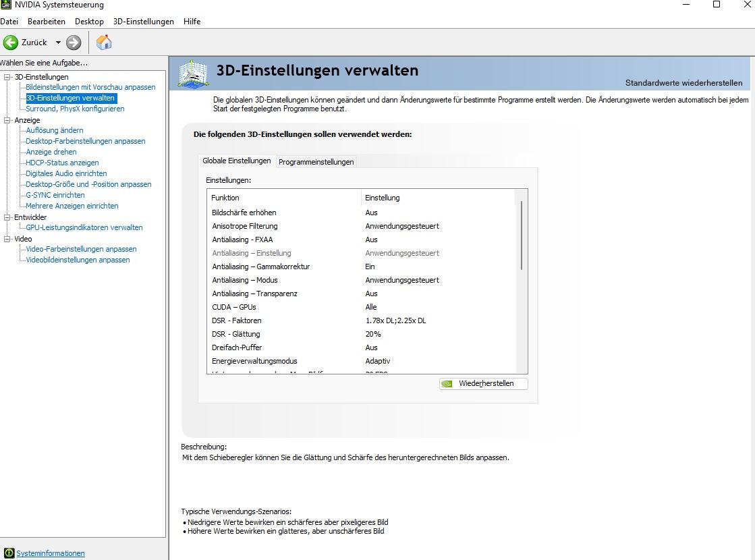The height and width of the screenshot is (560, 755).
Task: Select the Dreifach-Puffer row
Action: pyautogui.click(x=361, y=347)
